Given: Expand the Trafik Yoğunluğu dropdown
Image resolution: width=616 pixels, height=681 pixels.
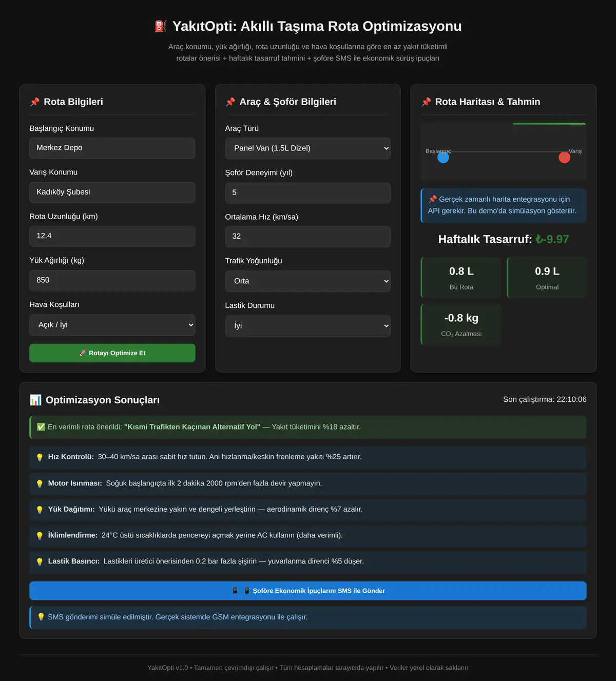Looking at the screenshot, I should pyautogui.click(x=308, y=281).
